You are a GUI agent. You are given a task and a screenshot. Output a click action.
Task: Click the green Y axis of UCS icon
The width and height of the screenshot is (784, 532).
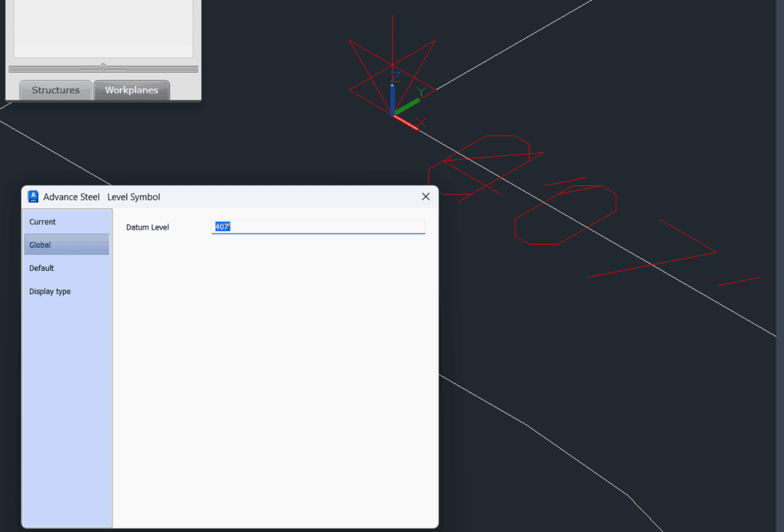pyautogui.click(x=409, y=105)
